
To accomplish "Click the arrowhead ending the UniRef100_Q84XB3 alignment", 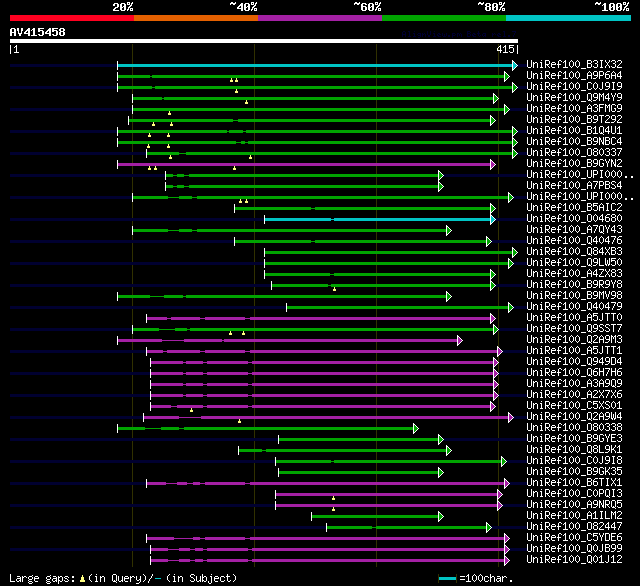I will tap(515, 253).
